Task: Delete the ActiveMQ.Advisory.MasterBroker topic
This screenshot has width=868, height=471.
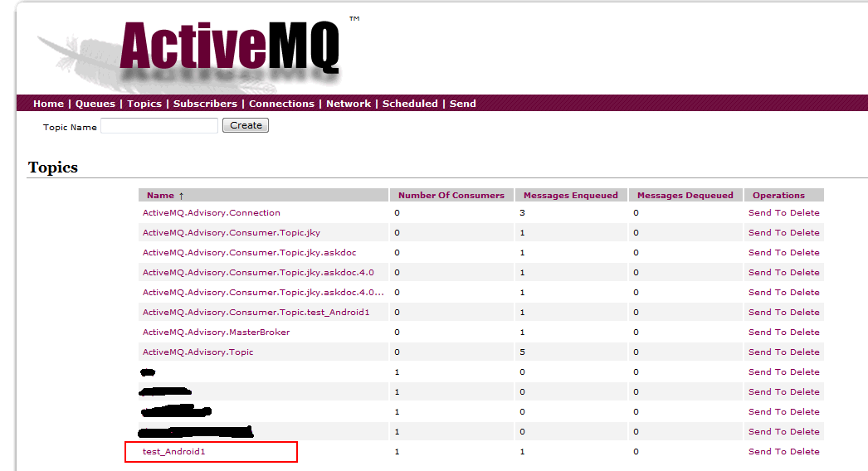Action: (x=804, y=332)
